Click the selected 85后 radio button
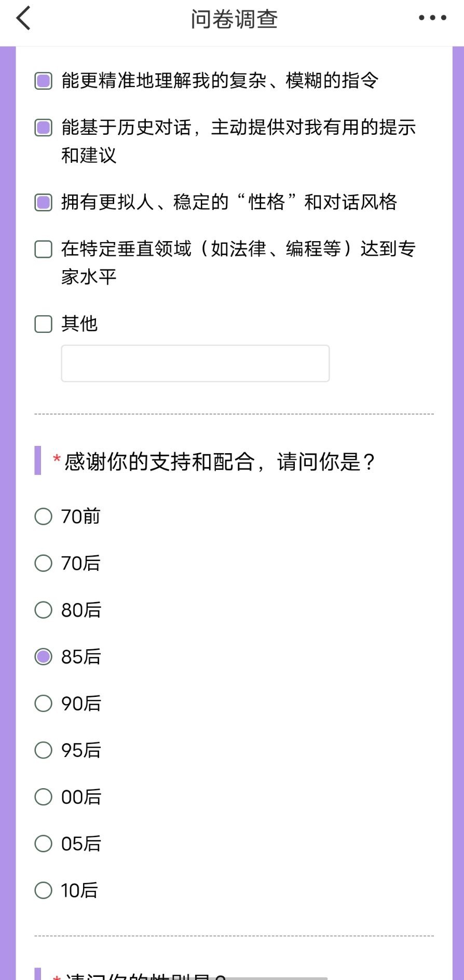 [44, 656]
